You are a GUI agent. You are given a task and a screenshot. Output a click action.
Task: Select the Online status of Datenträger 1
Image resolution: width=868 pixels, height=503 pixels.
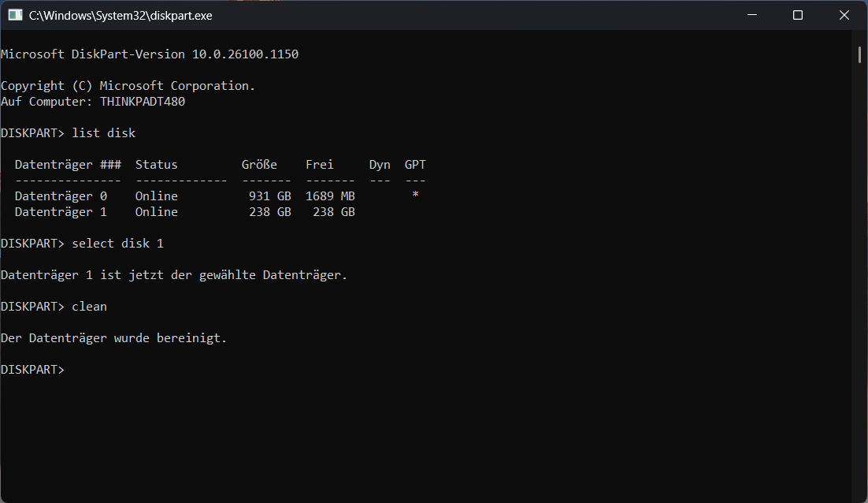[x=155, y=211]
